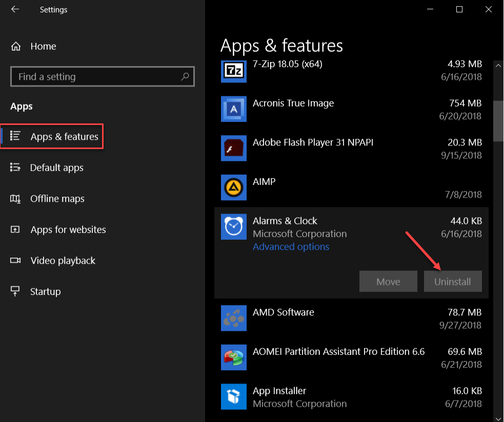Select the Acronis True Image icon

pyautogui.click(x=234, y=109)
